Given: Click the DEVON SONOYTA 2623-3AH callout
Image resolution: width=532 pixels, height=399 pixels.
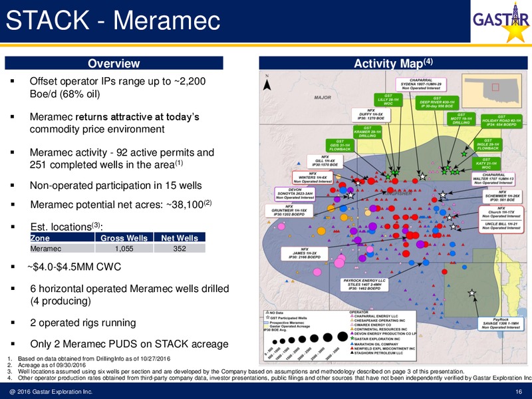Looking at the screenshot, I should tap(295, 194).
